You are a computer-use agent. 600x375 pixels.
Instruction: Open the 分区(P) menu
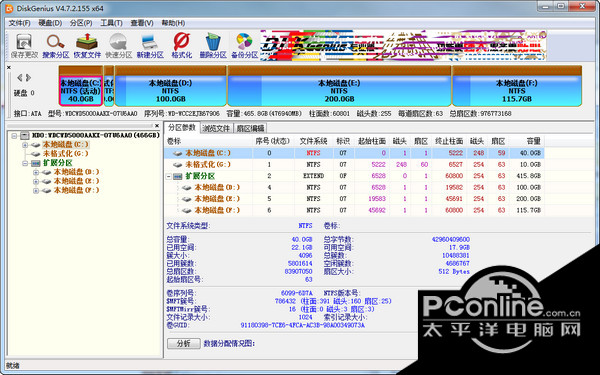click(81, 23)
